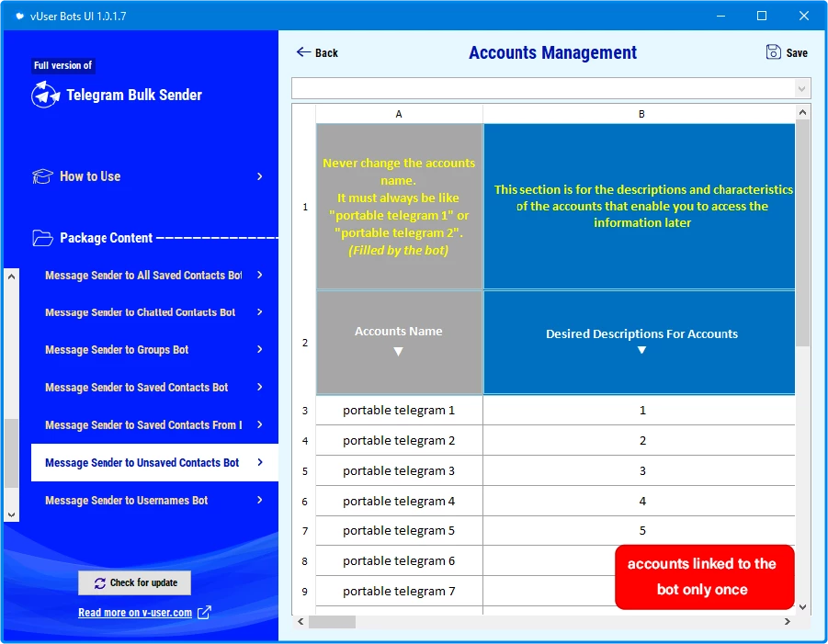828x644 pixels.
Task: Click cell 'portable telegram 1'
Action: [x=399, y=410]
